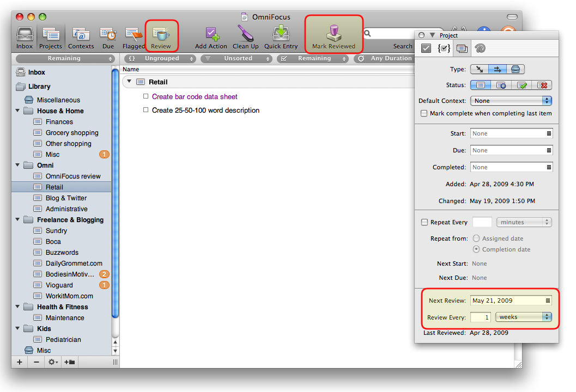Image resolution: width=576 pixels, height=392 pixels.
Task: Open sidebar Remaining filter dropdown
Action: (65, 59)
